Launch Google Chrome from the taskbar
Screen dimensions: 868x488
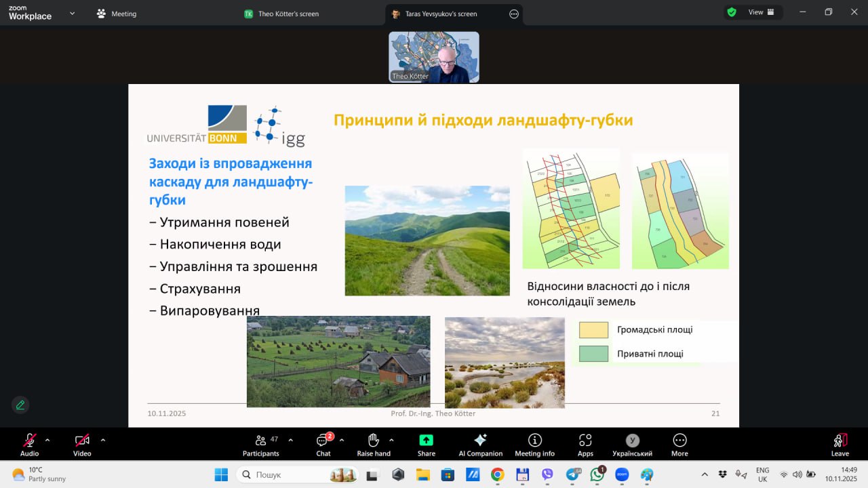click(x=497, y=474)
